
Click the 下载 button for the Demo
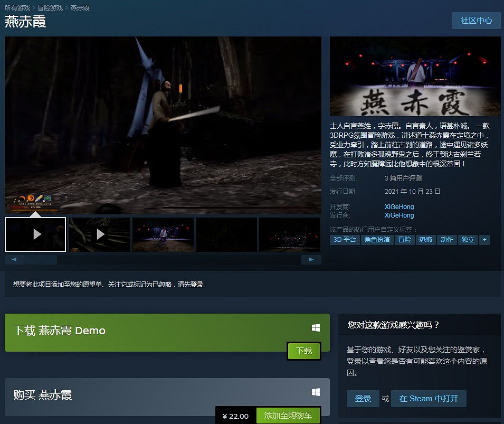pyautogui.click(x=304, y=351)
